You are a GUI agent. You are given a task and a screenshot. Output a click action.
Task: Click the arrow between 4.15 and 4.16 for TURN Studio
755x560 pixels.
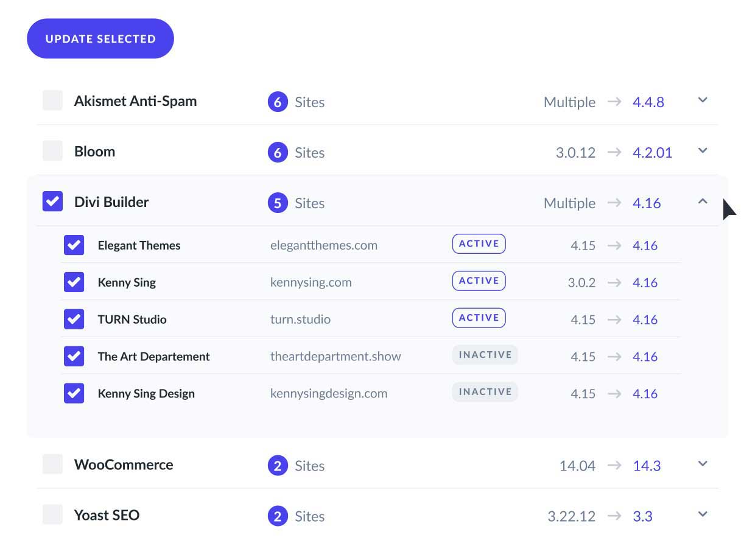[613, 319]
